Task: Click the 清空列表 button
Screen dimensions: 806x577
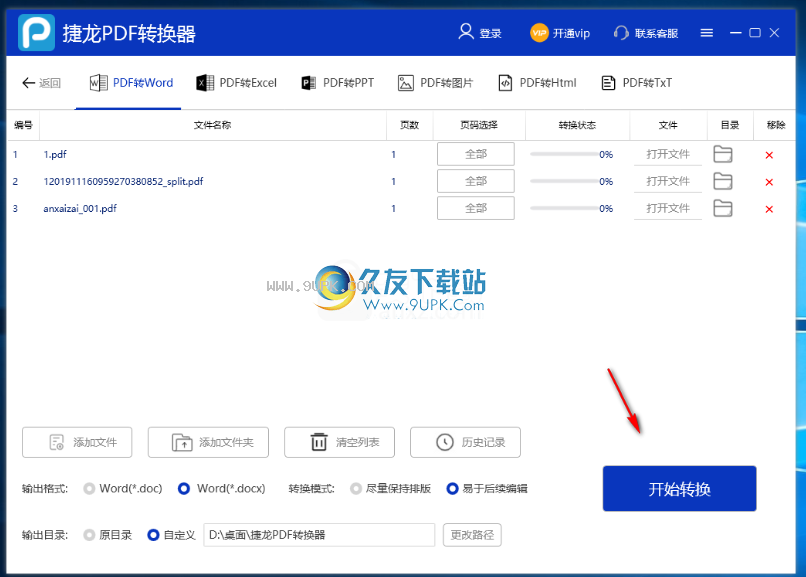Action: [x=339, y=442]
